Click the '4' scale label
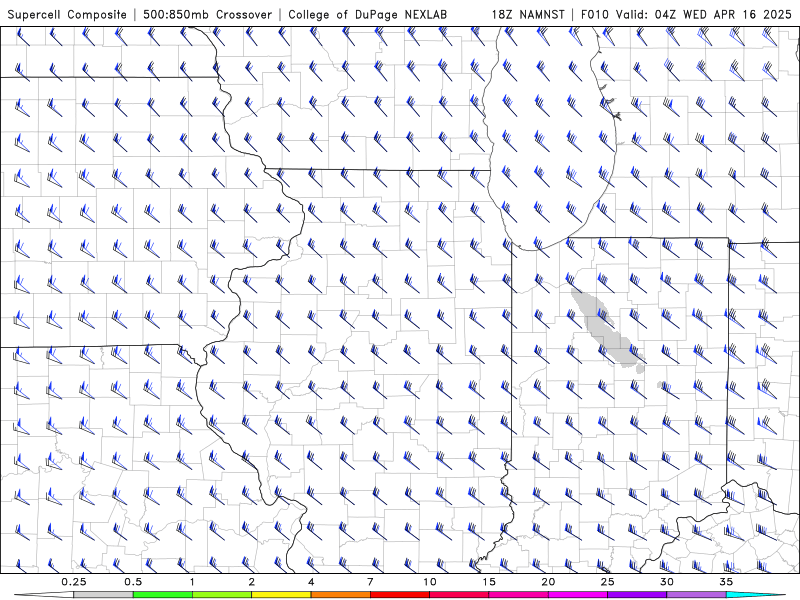 [x=311, y=582]
